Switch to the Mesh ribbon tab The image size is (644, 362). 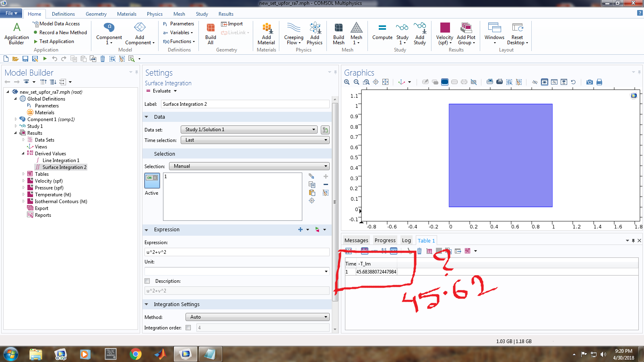pyautogui.click(x=179, y=14)
